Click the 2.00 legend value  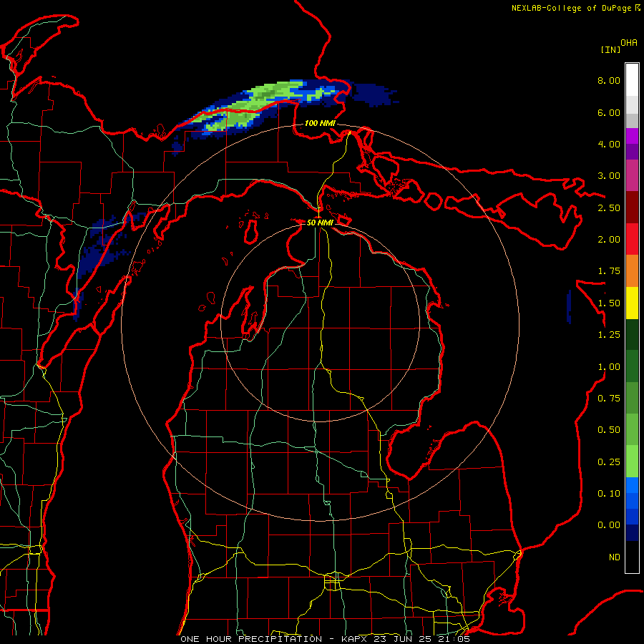[x=609, y=240]
